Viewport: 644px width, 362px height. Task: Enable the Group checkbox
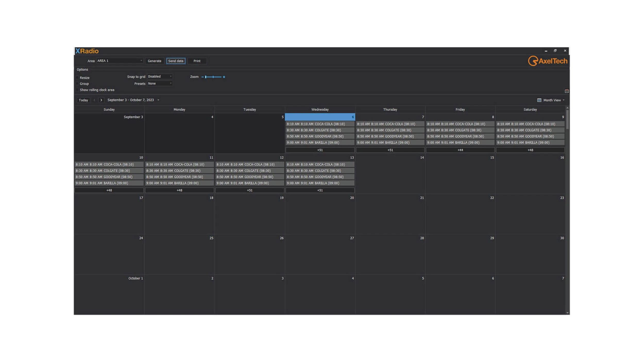pyautogui.click(x=77, y=84)
